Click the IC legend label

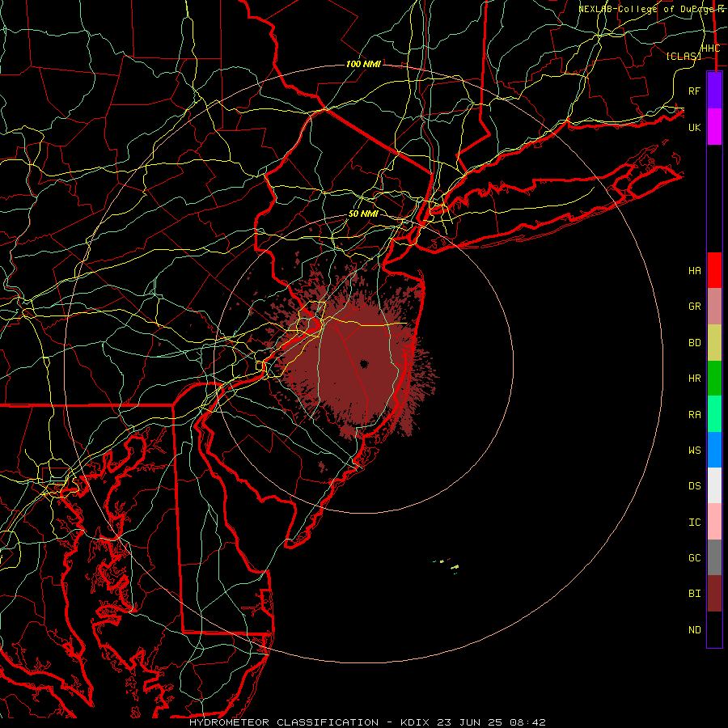[x=695, y=523]
